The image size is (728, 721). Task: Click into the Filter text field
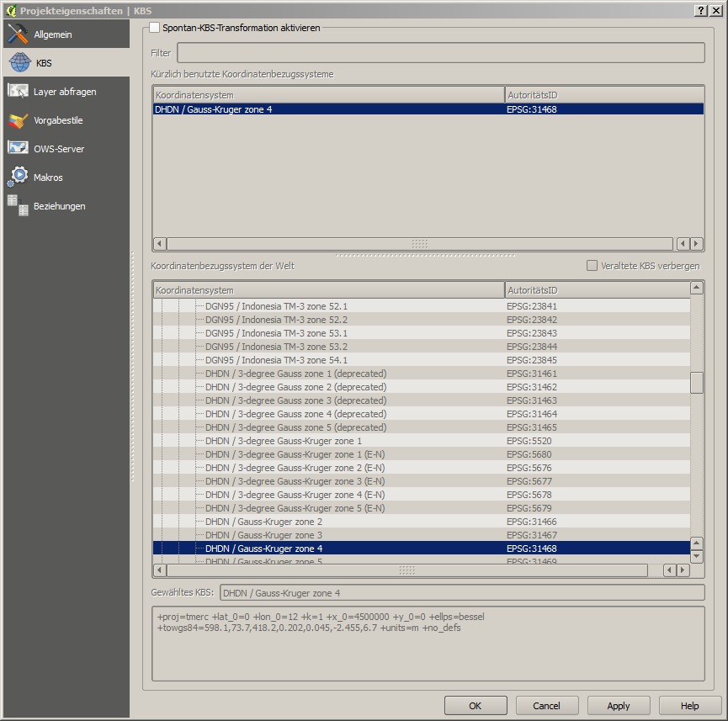(440, 53)
